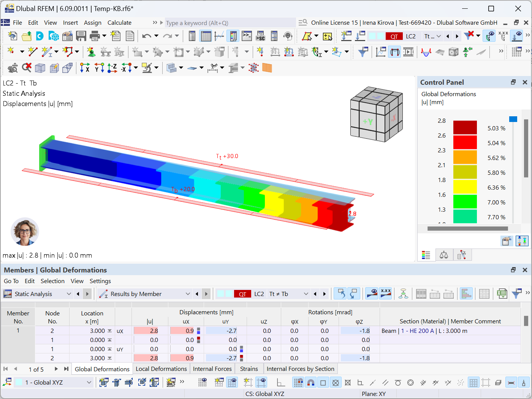Open the 1 - Global XYZ coordinate system dropdown
This screenshot has height=399, width=532.
tap(53, 382)
